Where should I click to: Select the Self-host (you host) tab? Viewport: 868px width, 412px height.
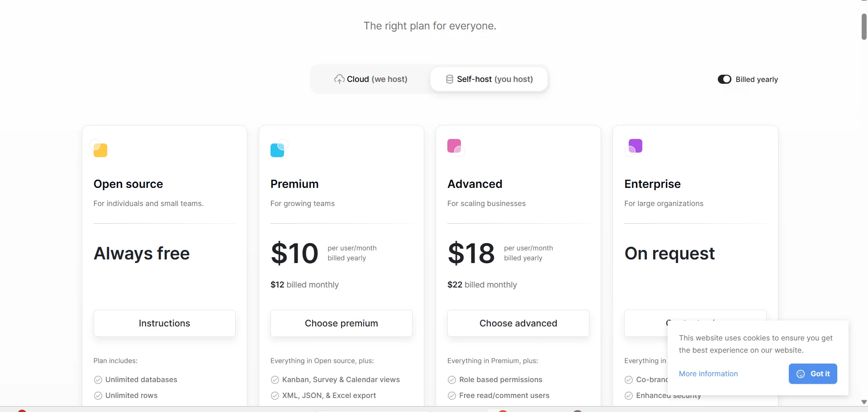(x=489, y=79)
